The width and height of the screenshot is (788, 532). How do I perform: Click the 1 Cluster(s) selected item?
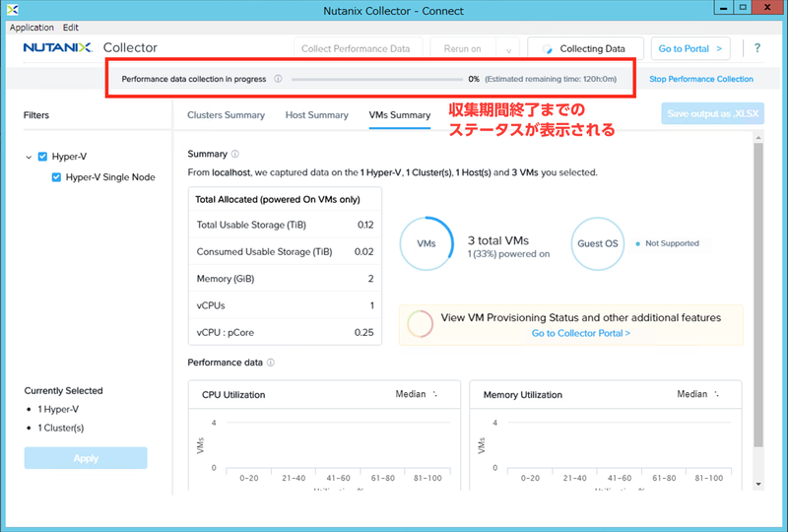tap(61, 428)
